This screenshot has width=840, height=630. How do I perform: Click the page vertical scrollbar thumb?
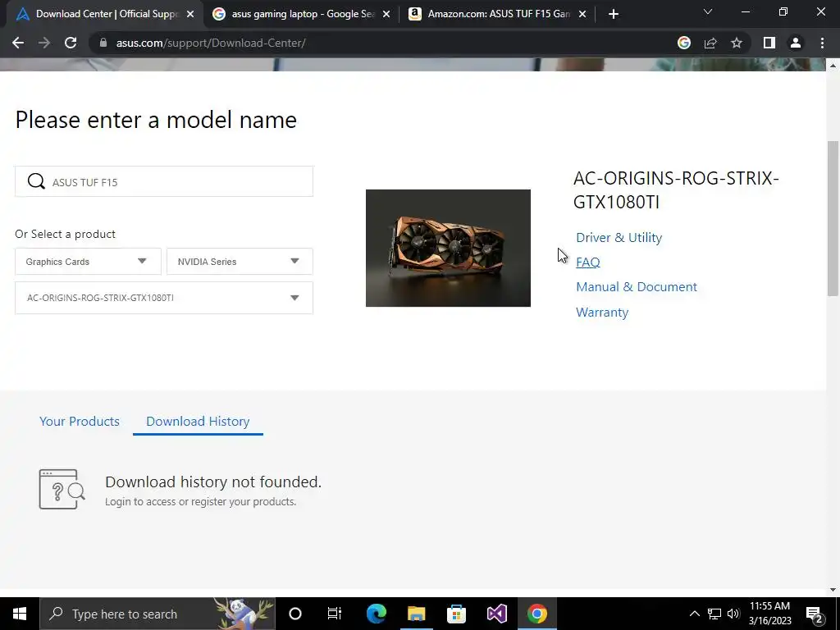(x=833, y=218)
